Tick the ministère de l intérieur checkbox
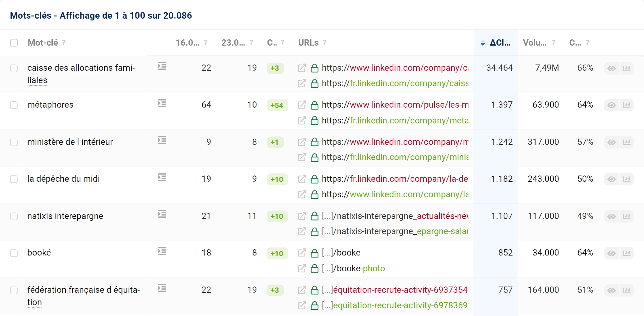644x316 pixels. coord(14,142)
